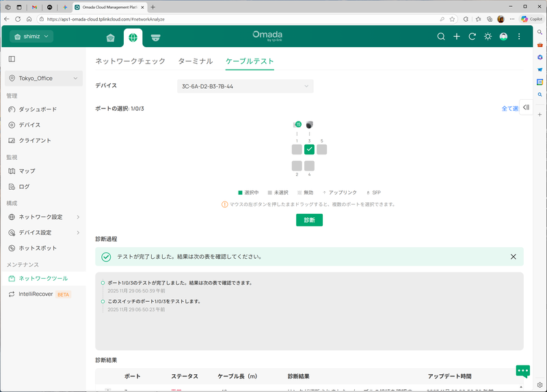Click the ケーブル長 (m) column header
Image resolution: width=547 pixels, height=392 pixels.
[x=237, y=376]
